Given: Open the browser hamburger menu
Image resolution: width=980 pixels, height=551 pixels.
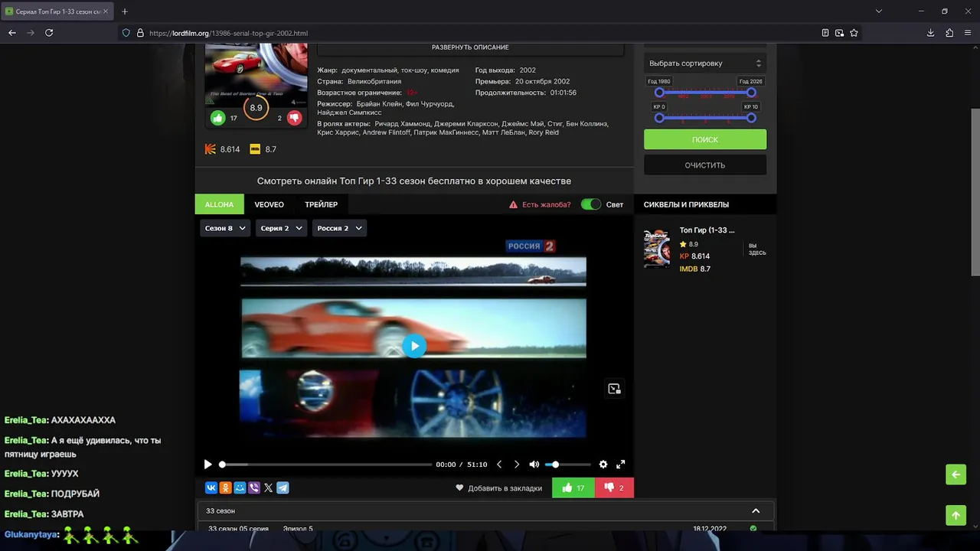Looking at the screenshot, I should click(x=969, y=33).
